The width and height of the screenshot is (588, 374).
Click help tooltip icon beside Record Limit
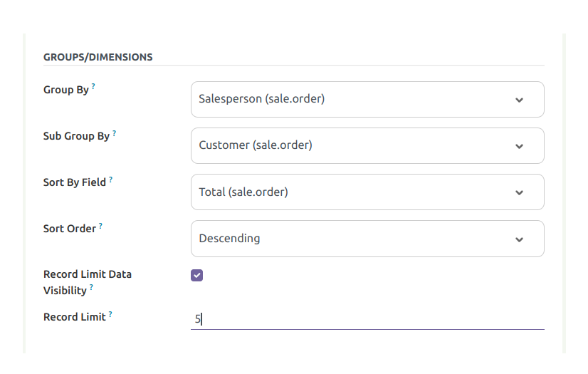pyautogui.click(x=110, y=314)
